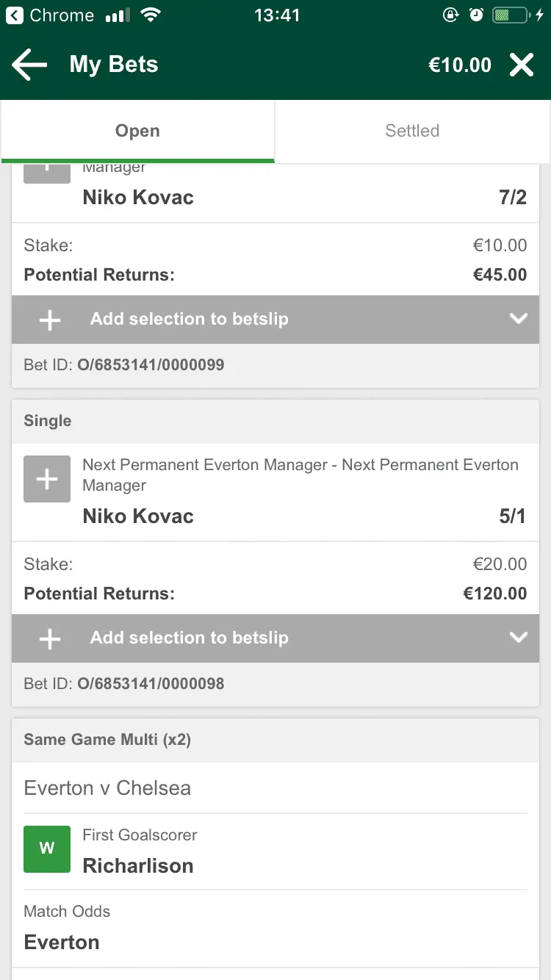Image resolution: width=551 pixels, height=980 pixels.
Task: Tap the back arrow in the header
Action: (x=30, y=65)
